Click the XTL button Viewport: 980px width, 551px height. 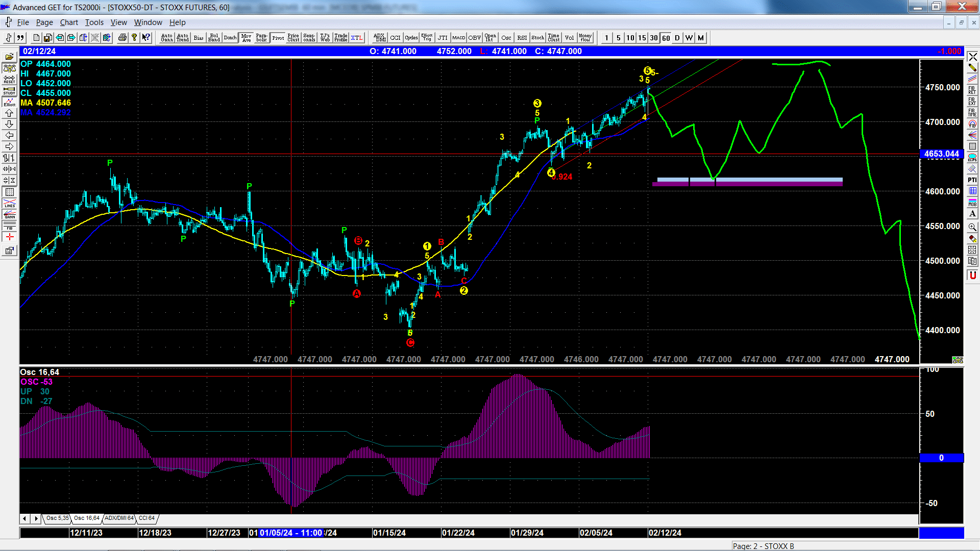[357, 38]
